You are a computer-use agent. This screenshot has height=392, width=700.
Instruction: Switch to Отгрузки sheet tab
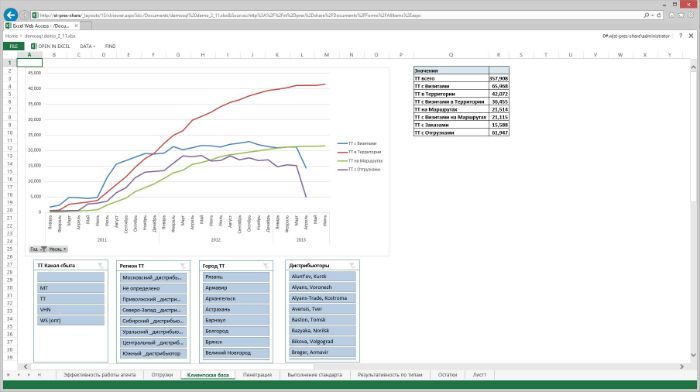click(x=162, y=375)
